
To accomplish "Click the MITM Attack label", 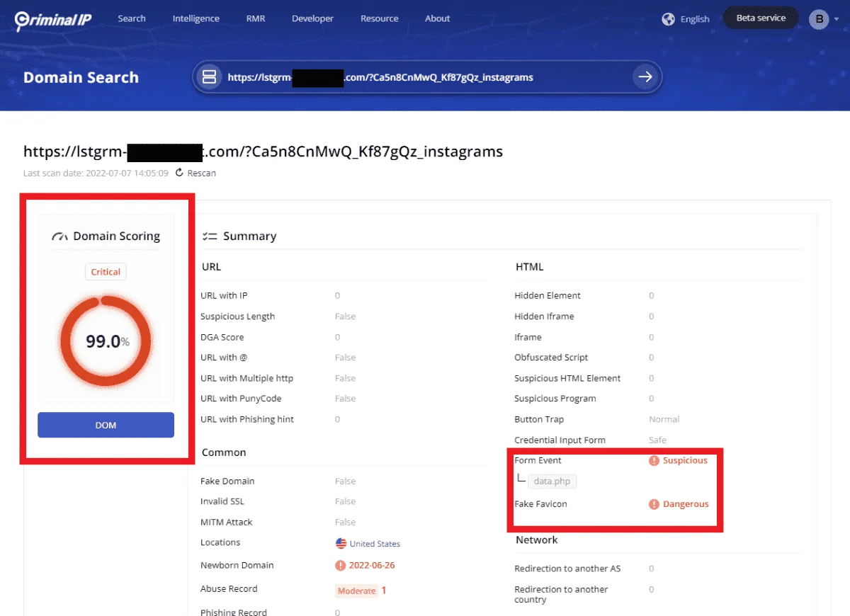I will pyautogui.click(x=226, y=522).
